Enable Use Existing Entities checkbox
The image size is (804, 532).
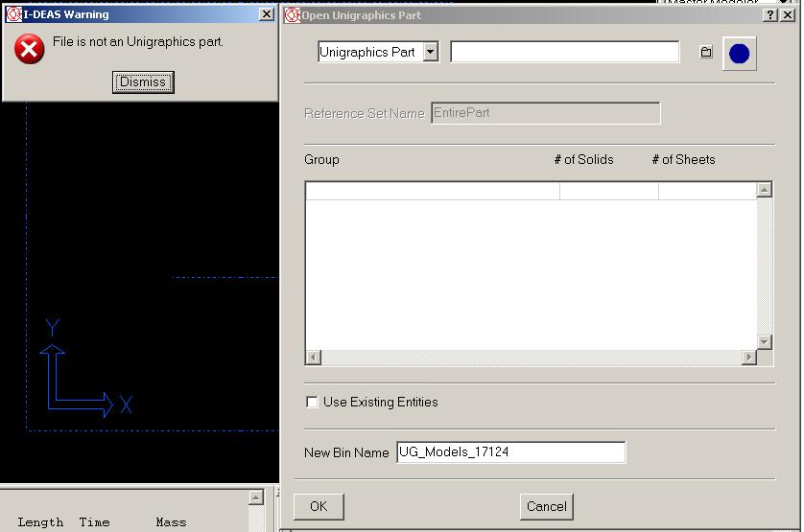point(312,402)
